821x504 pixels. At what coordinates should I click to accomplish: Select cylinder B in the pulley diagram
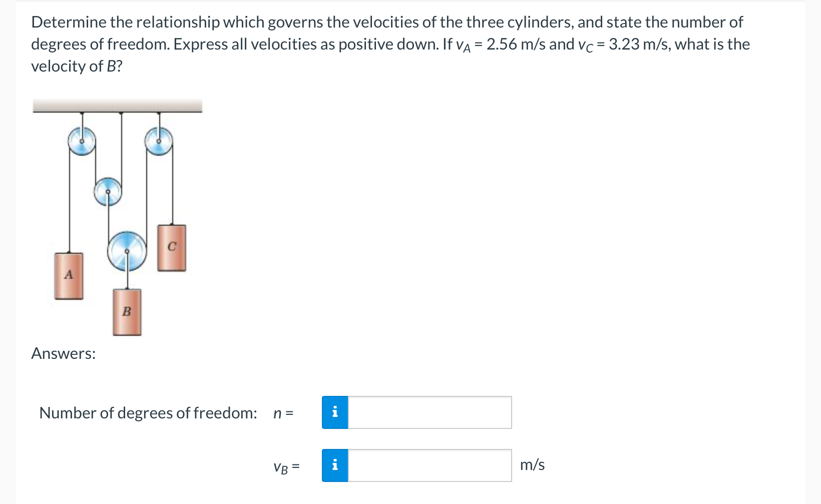127,312
